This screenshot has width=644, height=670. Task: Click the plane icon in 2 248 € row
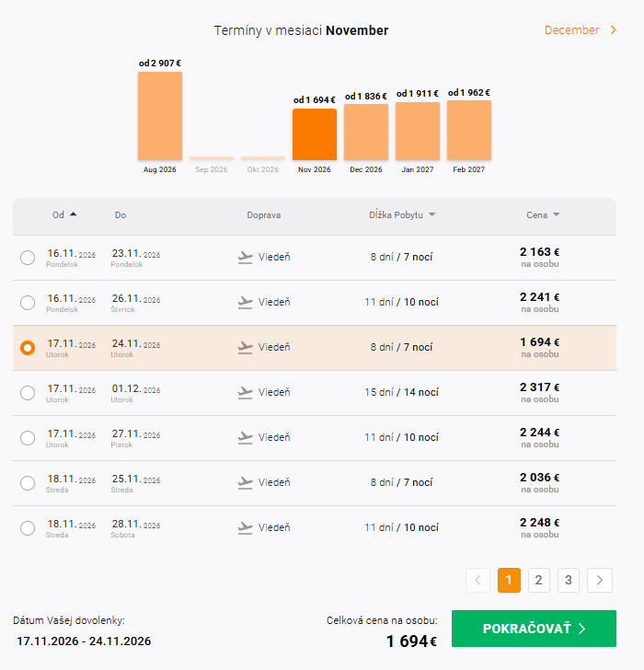tap(245, 527)
